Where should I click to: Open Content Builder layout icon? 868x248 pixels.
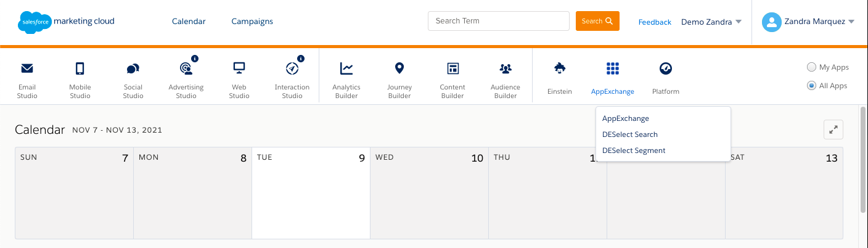(x=452, y=68)
